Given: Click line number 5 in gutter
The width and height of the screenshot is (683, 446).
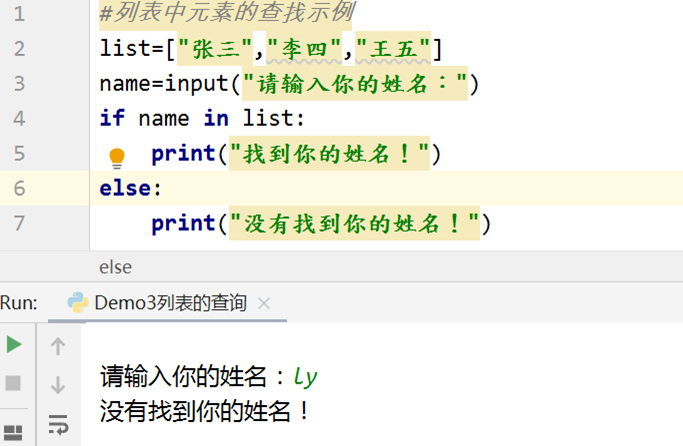Looking at the screenshot, I should [x=19, y=153].
